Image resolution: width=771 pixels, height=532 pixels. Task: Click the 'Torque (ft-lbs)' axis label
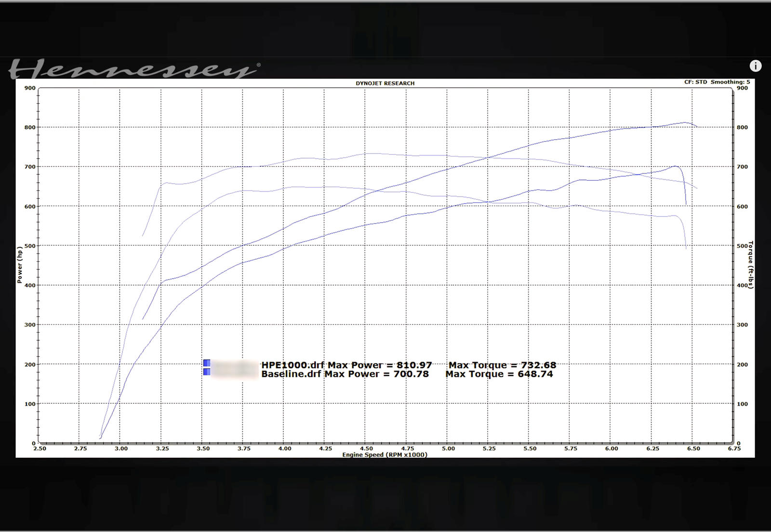coord(750,265)
